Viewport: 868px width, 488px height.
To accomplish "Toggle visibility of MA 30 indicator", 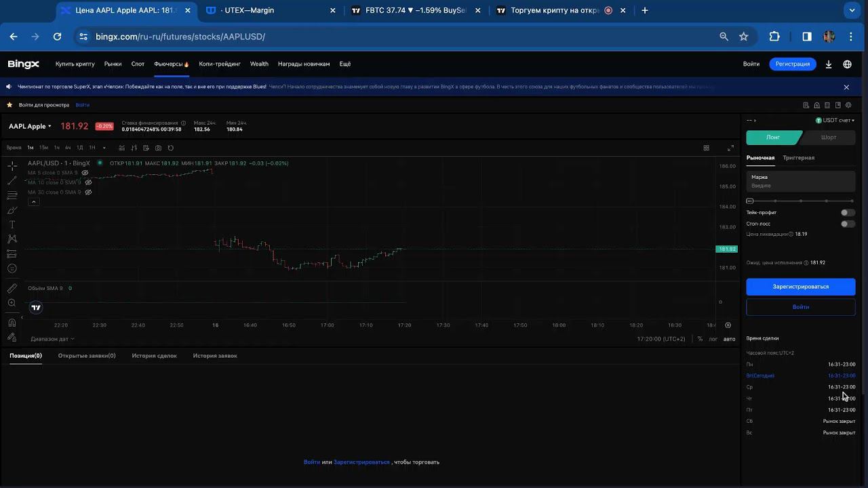I will [88, 192].
